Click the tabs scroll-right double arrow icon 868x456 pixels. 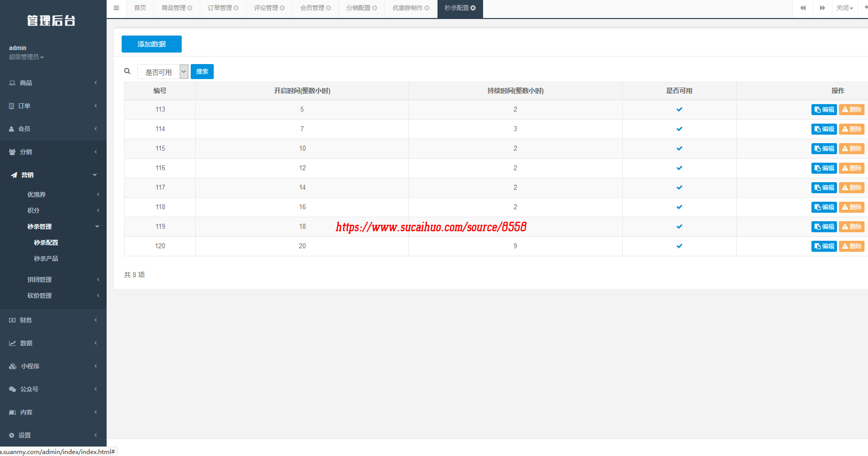click(822, 8)
